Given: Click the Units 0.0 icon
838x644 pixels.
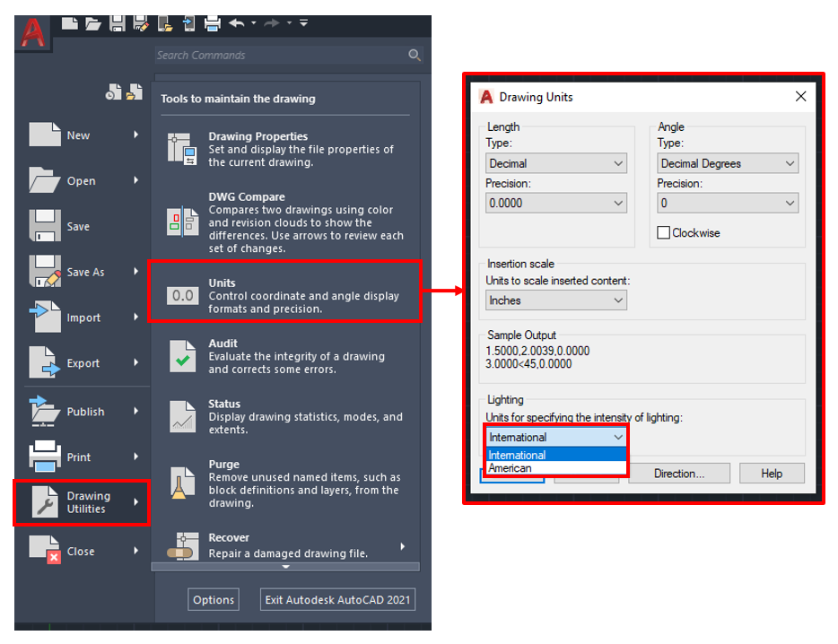Looking at the screenshot, I should (183, 296).
